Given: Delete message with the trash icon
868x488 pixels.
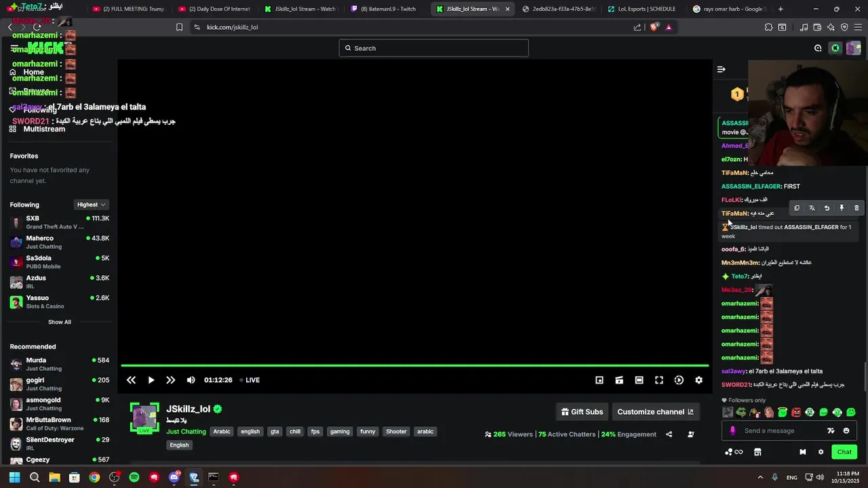Looking at the screenshot, I should [x=856, y=208].
